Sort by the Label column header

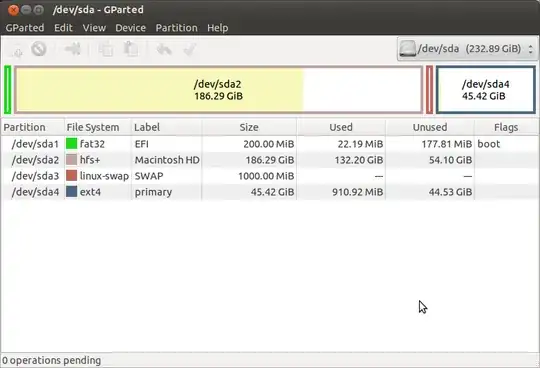[166, 127]
